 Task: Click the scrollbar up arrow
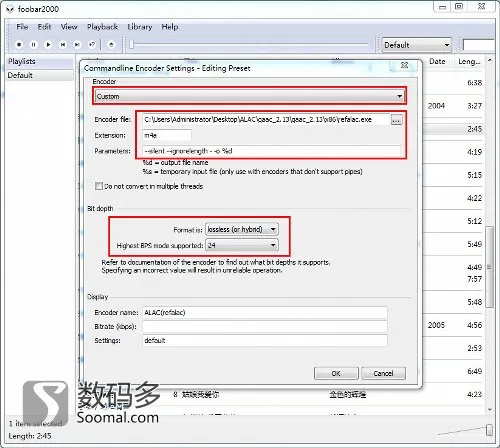pos(490,60)
